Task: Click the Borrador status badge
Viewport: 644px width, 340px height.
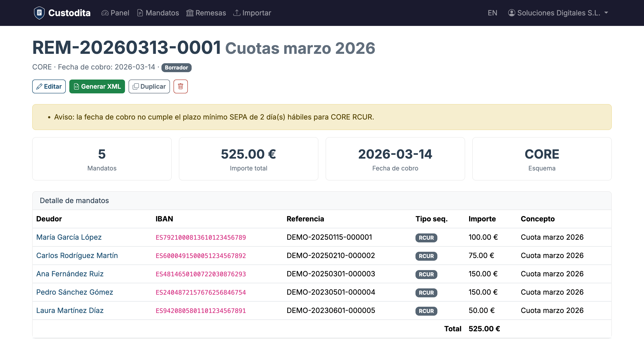Action: (x=176, y=67)
